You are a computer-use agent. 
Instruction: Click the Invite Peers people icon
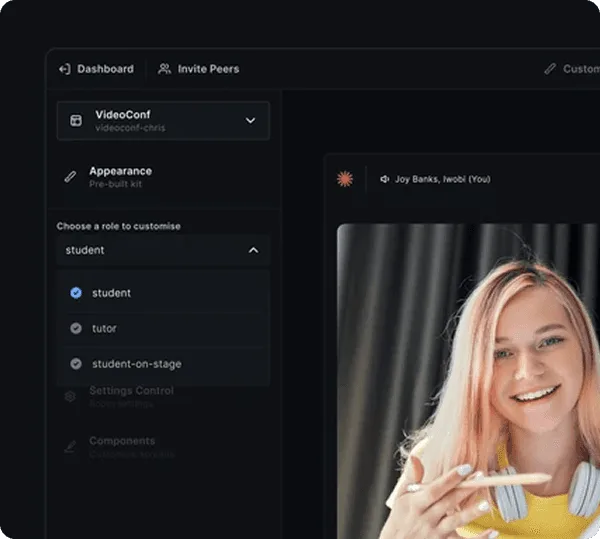[165, 69]
